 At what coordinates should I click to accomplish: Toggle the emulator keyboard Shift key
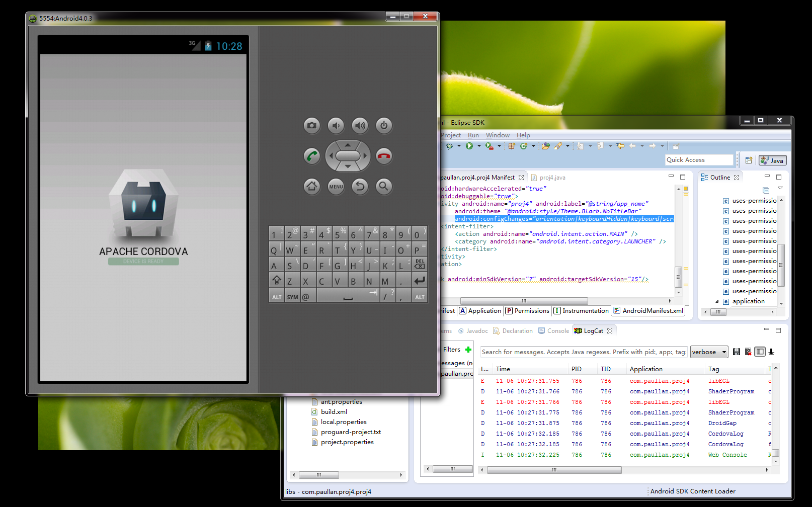(277, 281)
